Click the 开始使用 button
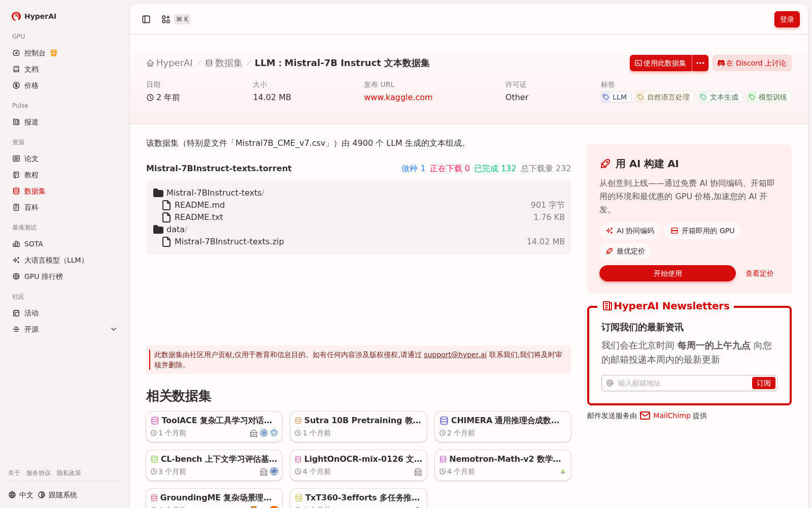812x508 pixels. point(667,273)
